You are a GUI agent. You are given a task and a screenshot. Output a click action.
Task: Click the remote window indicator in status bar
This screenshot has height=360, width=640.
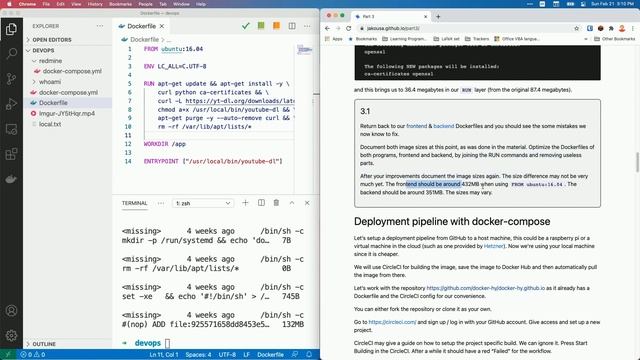click(8, 355)
